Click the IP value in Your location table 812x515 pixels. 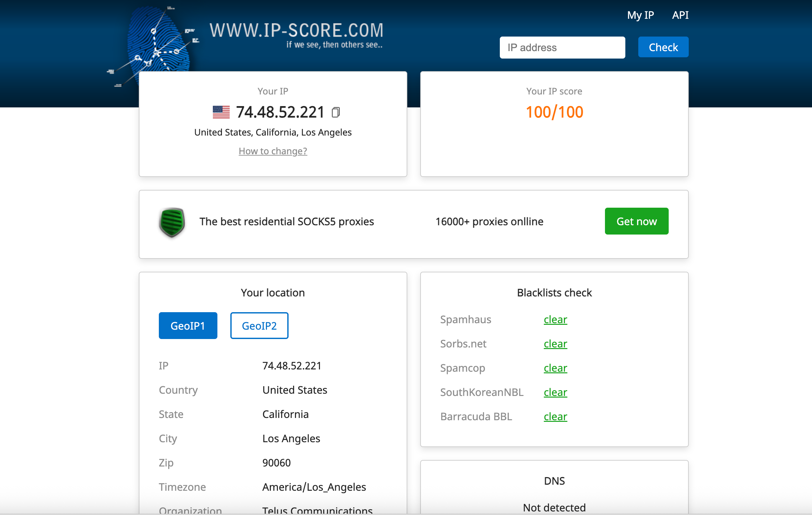(292, 366)
